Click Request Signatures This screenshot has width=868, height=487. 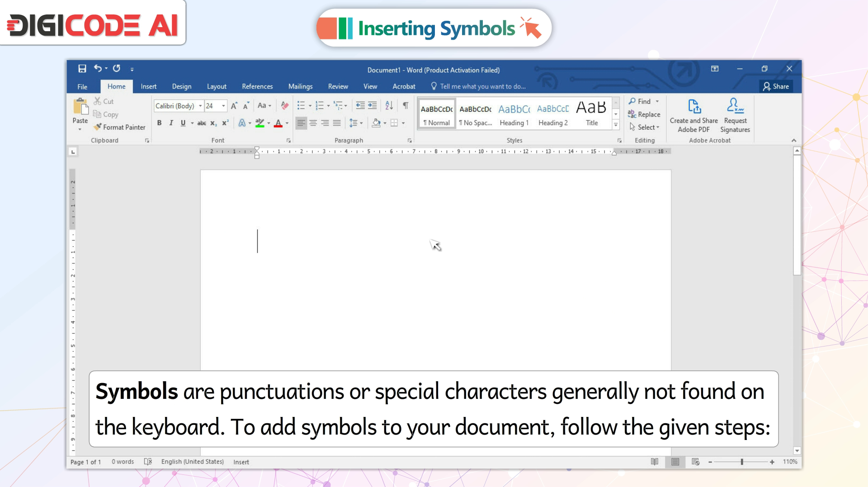tap(735, 116)
